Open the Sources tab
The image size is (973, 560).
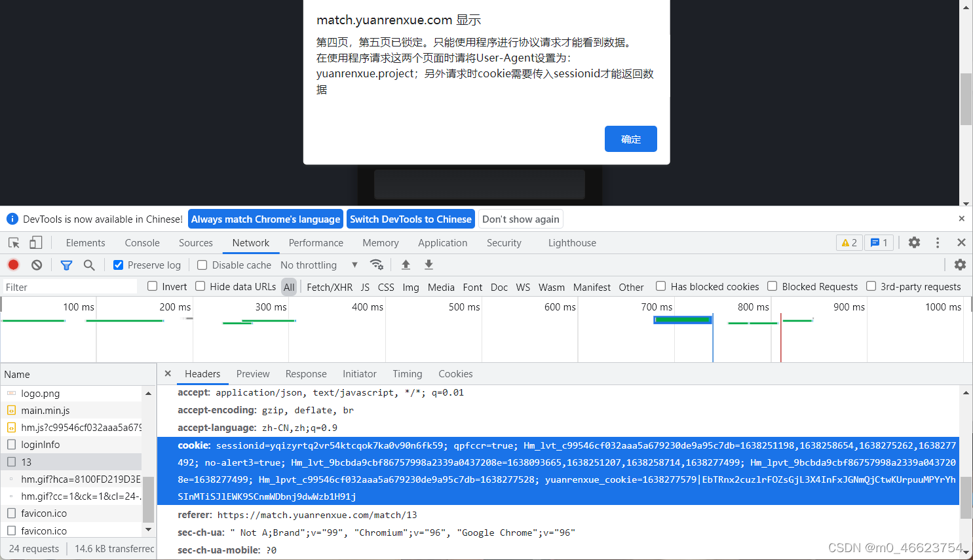(196, 243)
